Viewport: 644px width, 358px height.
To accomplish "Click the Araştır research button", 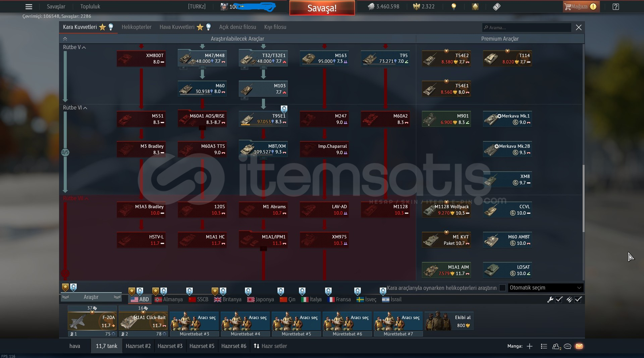I will (x=91, y=297).
